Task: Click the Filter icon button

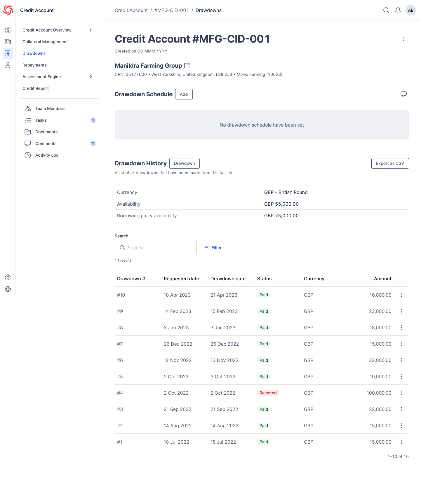Action: (213, 248)
